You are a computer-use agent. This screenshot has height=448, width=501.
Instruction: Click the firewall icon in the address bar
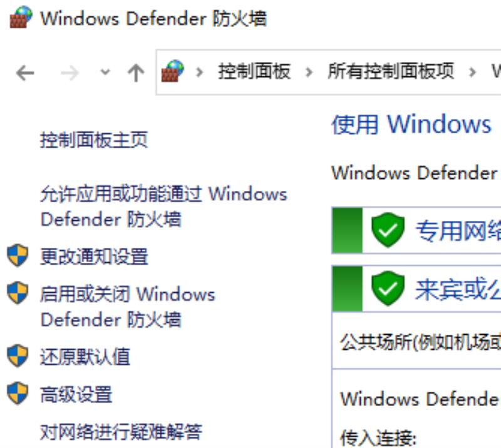(x=173, y=71)
